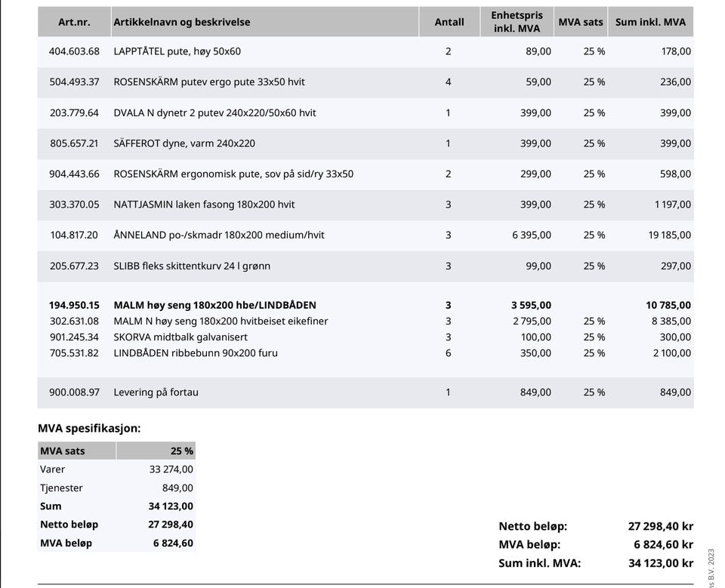Select SKORVA midtbalk galvanisert text
The width and height of the screenshot is (725, 588).
click(x=180, y=337)
